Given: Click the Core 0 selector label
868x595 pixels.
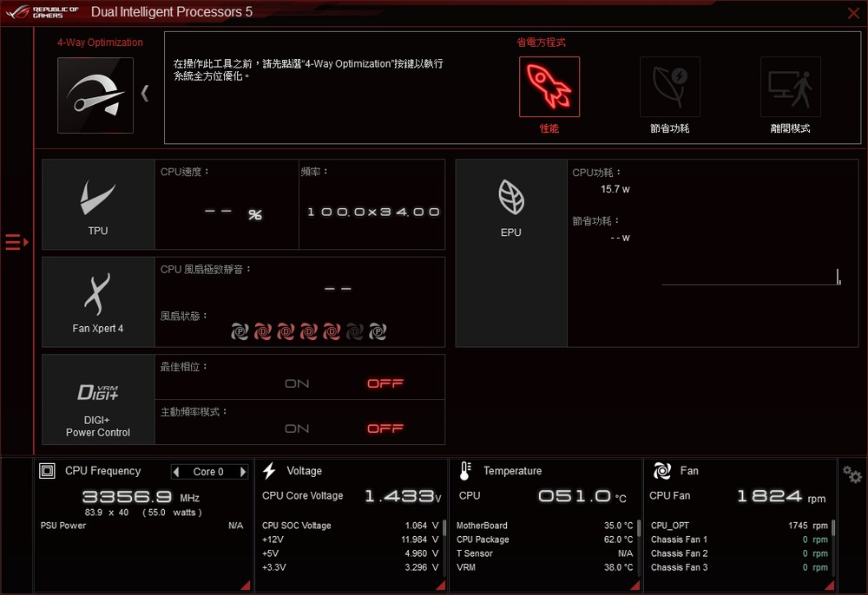Looking at the screenshot, I should [208, 472].
